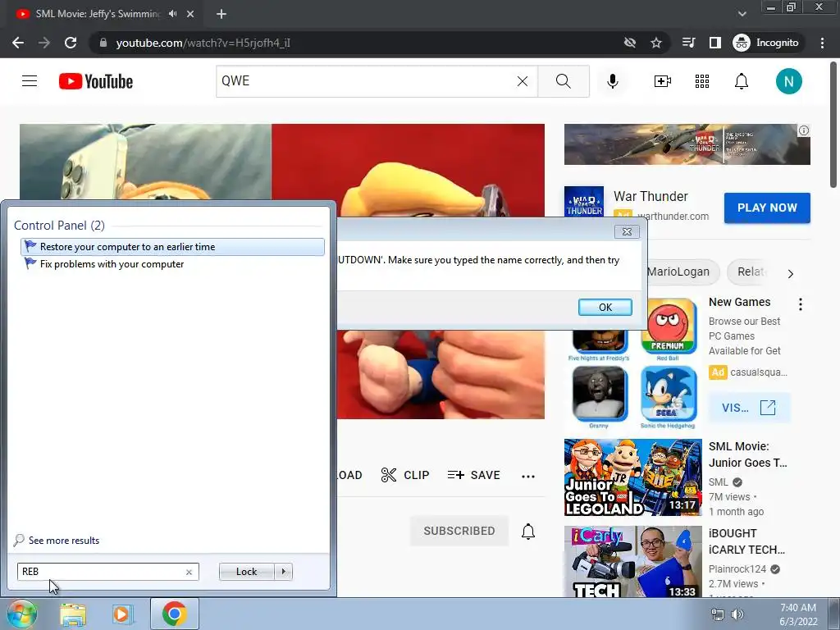Open the Create video icon
The image size is (840, 630).
point(663,81)
